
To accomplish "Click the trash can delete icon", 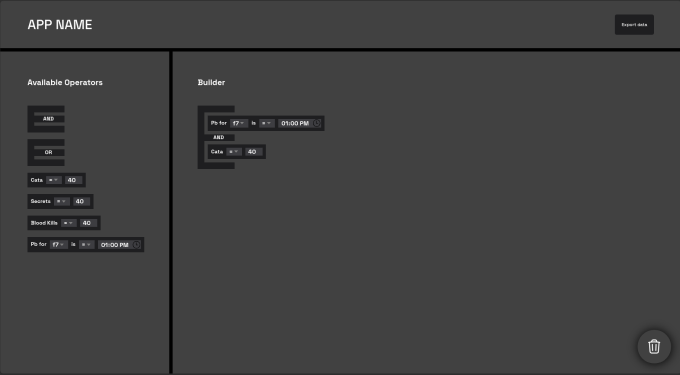I will tap(654, 346).
